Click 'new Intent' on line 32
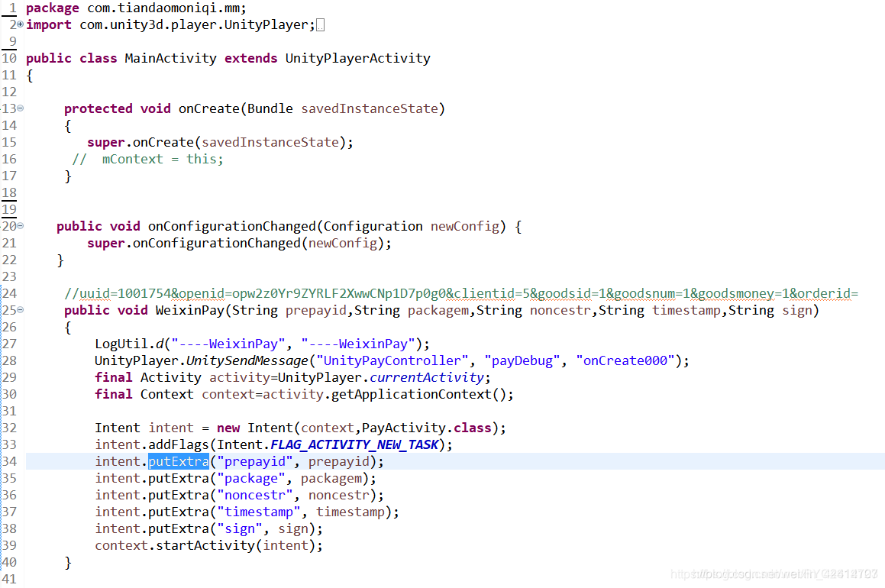Viewport: 885px width, 588px height. (x=254, y=428)
